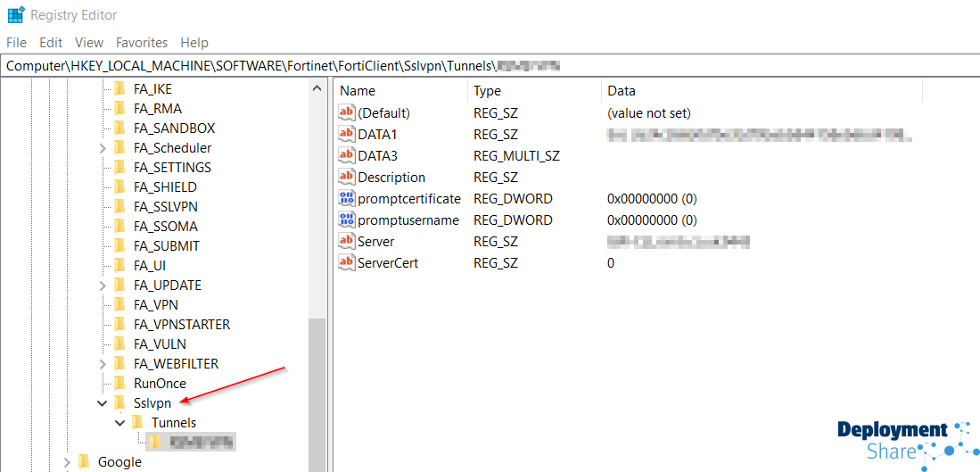980x472 pixels.
Task: Click the DATA3 multi-string value icon
Action: [x=346, y=155]
